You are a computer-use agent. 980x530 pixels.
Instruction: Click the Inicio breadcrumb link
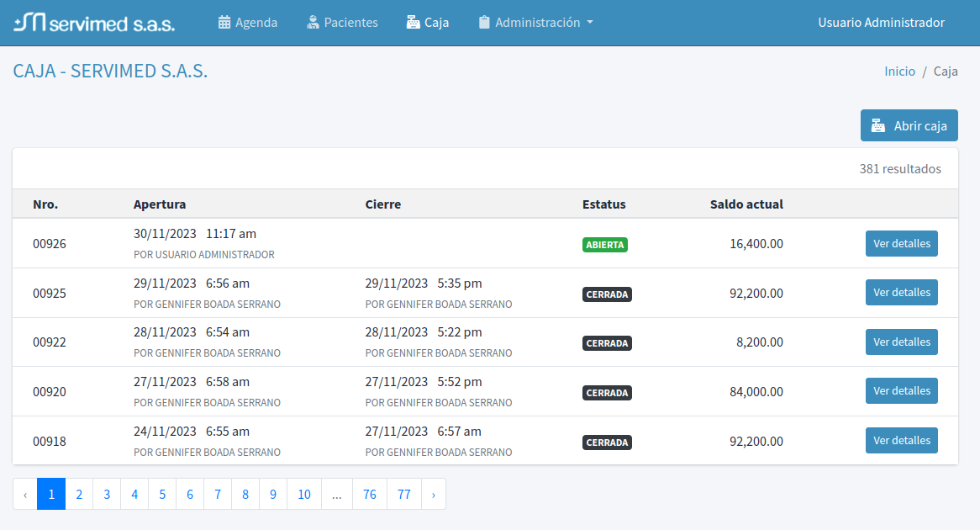click(x=899, y=72)
